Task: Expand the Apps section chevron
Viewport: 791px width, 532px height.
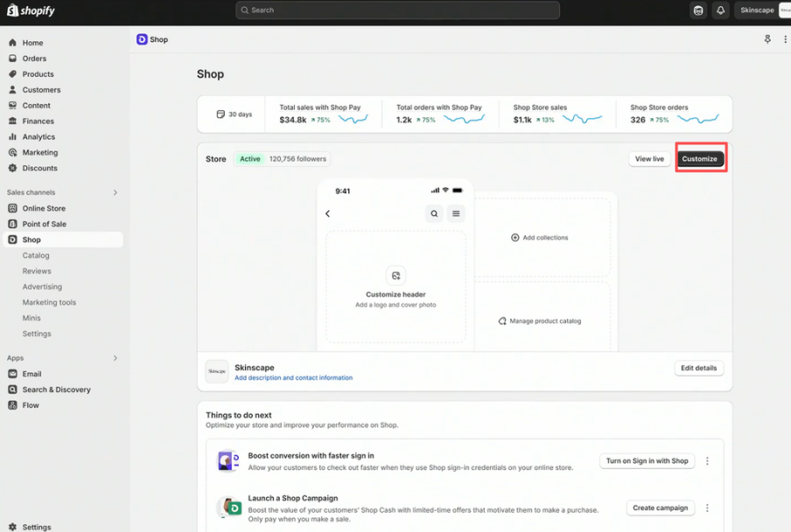Action: coord(115,358)
